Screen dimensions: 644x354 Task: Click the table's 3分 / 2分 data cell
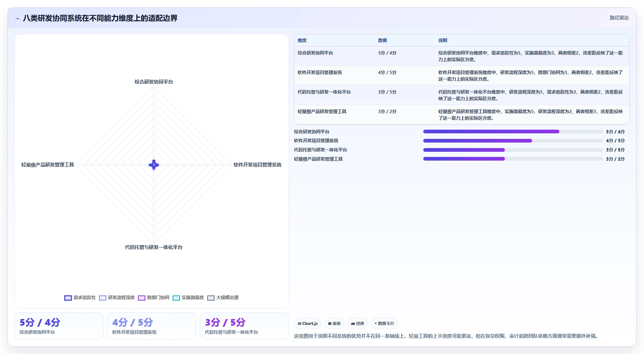(x=387, y=112)
